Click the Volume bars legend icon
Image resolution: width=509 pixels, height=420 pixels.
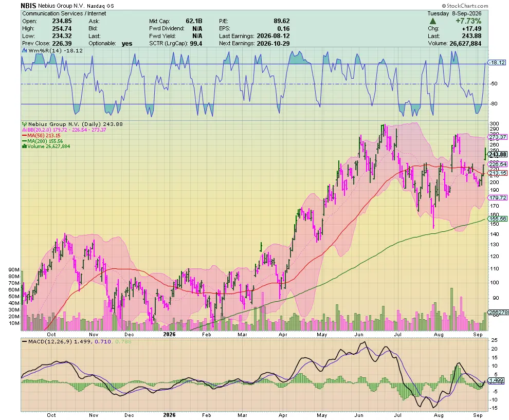(24, 147)
